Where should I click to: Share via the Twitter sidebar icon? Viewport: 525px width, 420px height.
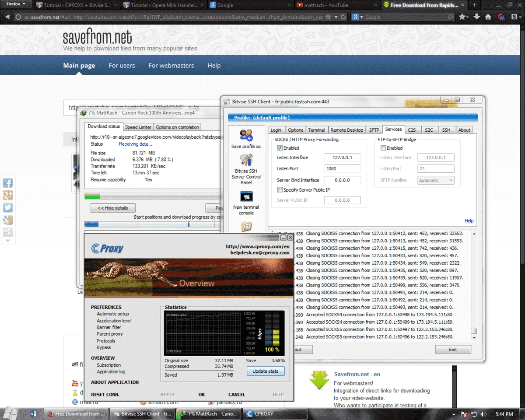8,208
